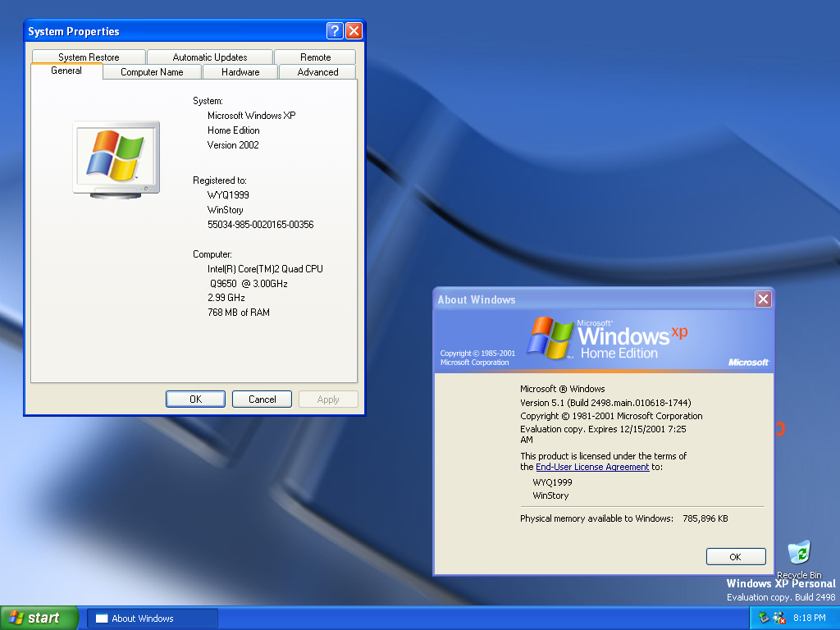Click the 'Q9650 @ 3.00GHz' processor text
Viewport: 840px width, 630px height.
coord(249,283)
